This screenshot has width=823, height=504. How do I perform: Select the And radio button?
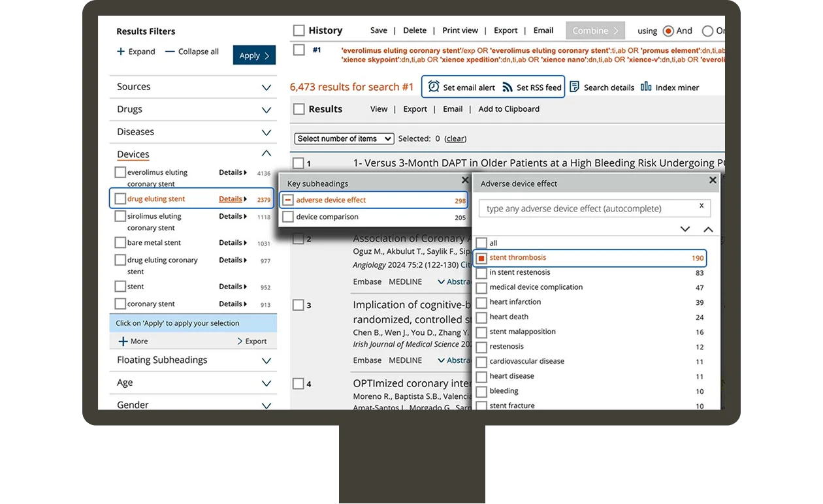click(x=668, y=31)
